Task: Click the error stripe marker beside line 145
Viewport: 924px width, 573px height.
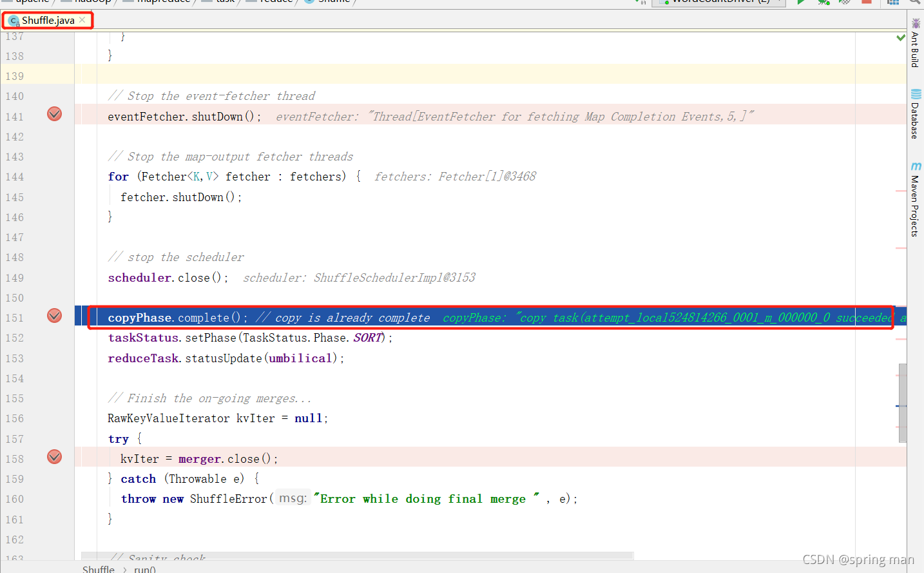Action: [x=901, y=191]
